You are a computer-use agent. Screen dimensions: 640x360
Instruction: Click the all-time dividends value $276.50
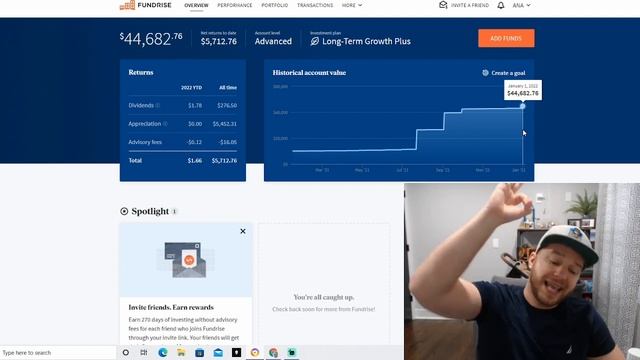click(227, 105)
